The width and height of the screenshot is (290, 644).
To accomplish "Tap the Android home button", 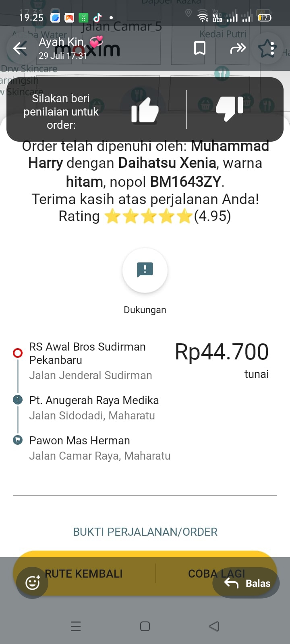I will [x=145, y=626].
